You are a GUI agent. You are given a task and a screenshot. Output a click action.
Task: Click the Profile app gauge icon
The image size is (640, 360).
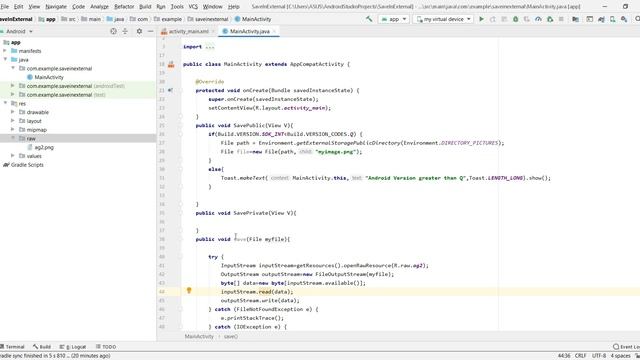tap(538, 19)
